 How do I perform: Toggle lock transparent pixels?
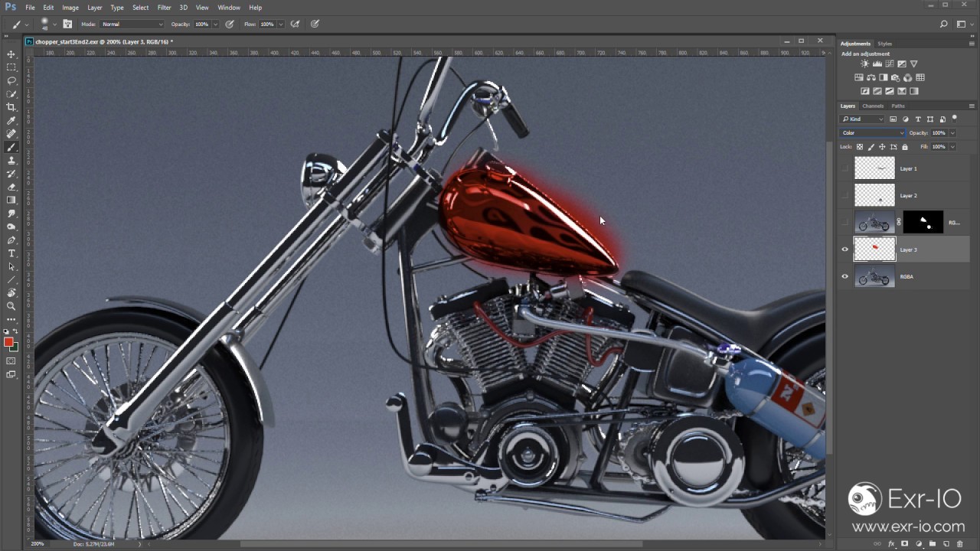click(860, 147)
